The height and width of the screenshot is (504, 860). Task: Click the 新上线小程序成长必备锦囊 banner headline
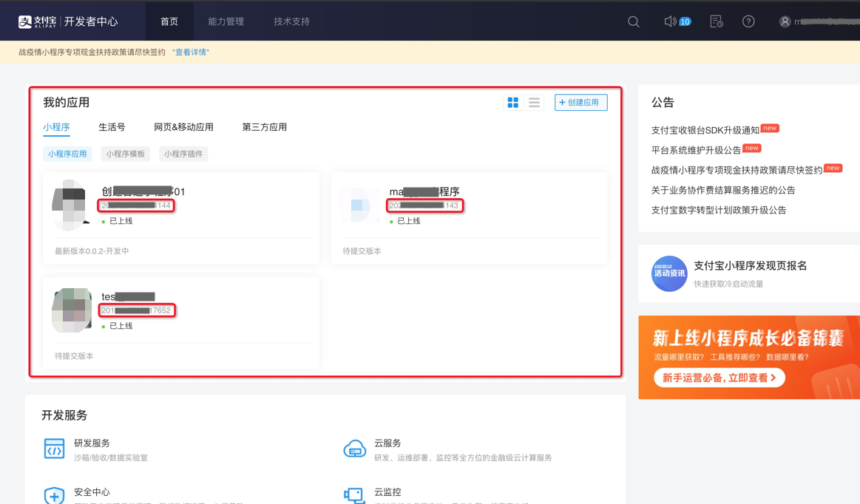[x=748, y=338]
